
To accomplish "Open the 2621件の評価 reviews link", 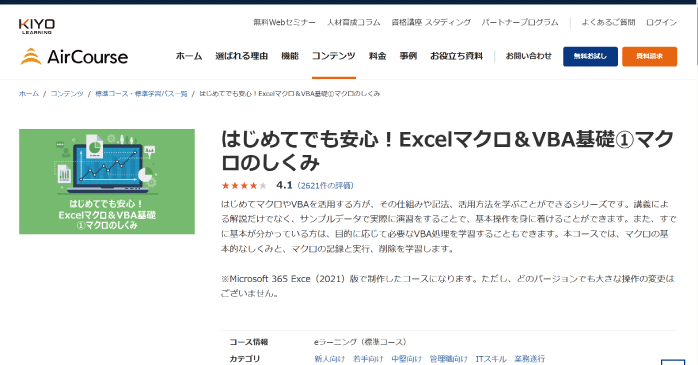I will click(x=325, y=186).
